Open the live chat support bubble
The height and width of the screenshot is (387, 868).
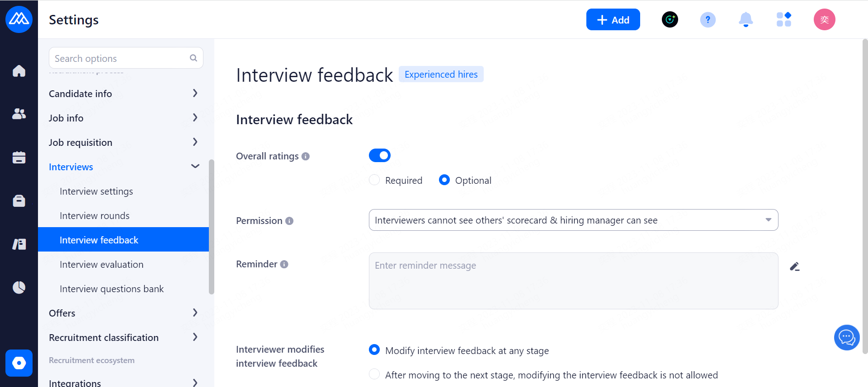(846, 337)
